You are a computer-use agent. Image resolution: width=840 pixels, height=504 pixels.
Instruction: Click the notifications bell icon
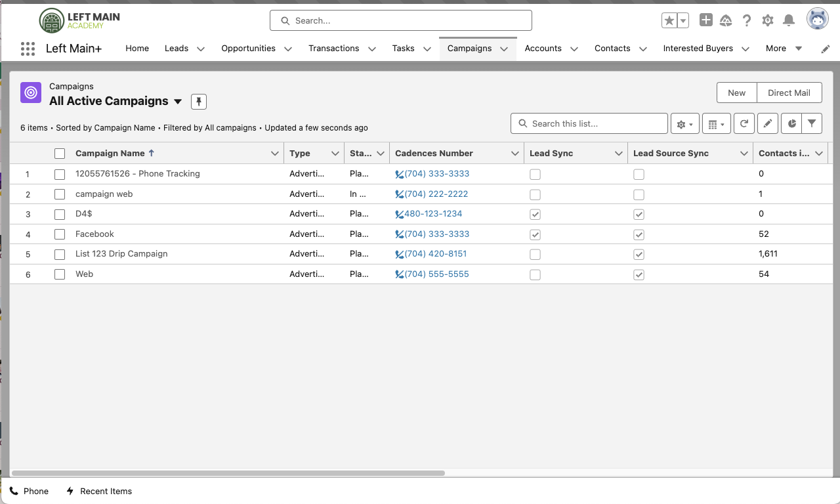pyautogui.click(x=789, y=20)
